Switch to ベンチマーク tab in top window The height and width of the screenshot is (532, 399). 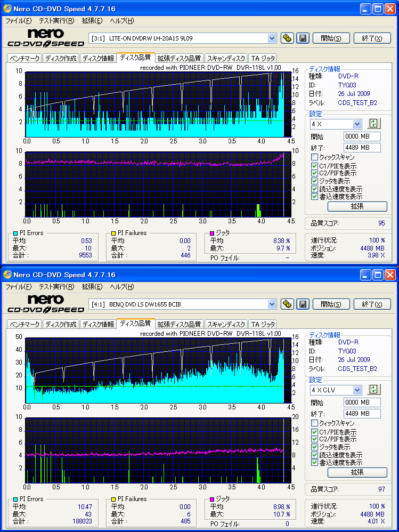click(x=25, y=58)
